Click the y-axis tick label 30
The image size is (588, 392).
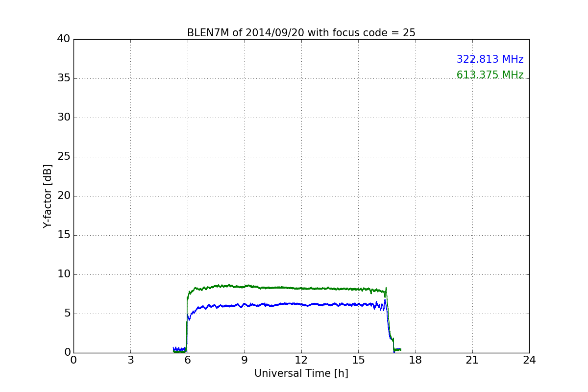[x=64, y=118]
